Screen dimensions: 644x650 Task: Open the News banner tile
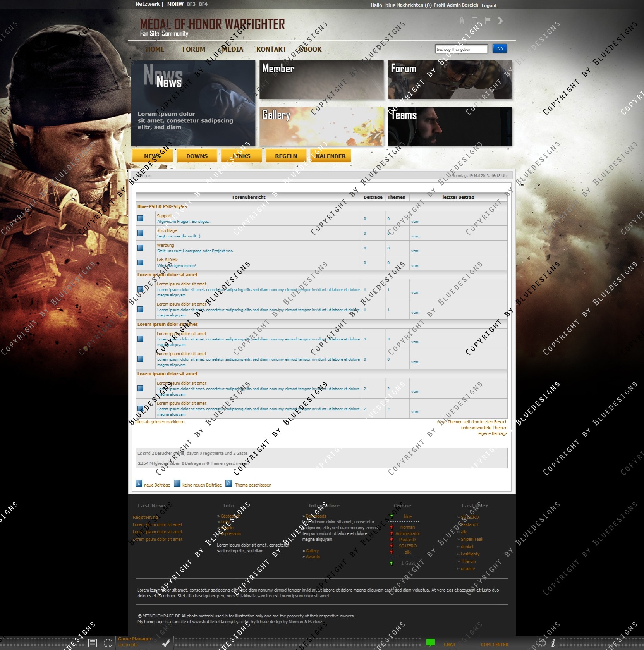tap(193, 103)
